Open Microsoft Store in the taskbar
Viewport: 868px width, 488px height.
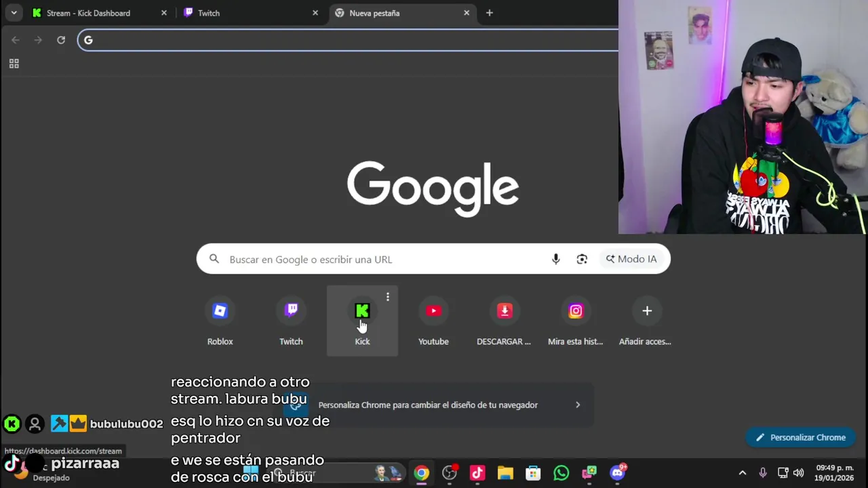[533, 473]
